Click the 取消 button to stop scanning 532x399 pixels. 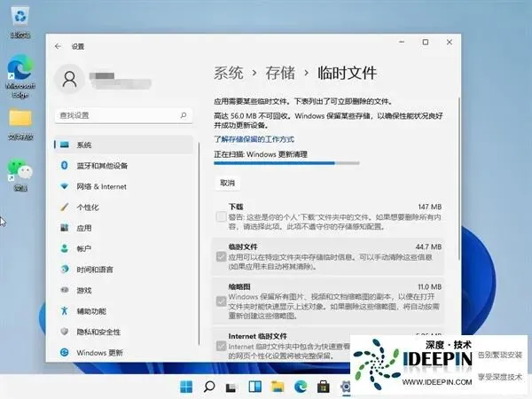(x=227, y=183)
